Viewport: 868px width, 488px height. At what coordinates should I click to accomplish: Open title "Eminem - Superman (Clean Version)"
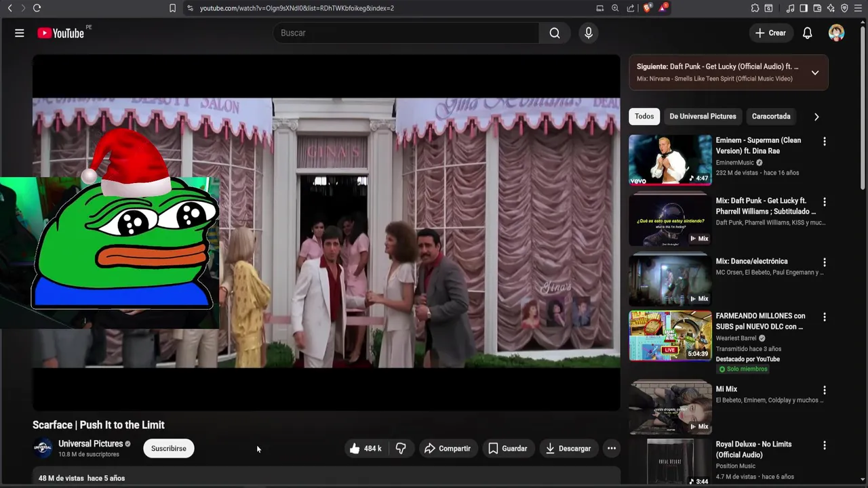coord(758,146)
